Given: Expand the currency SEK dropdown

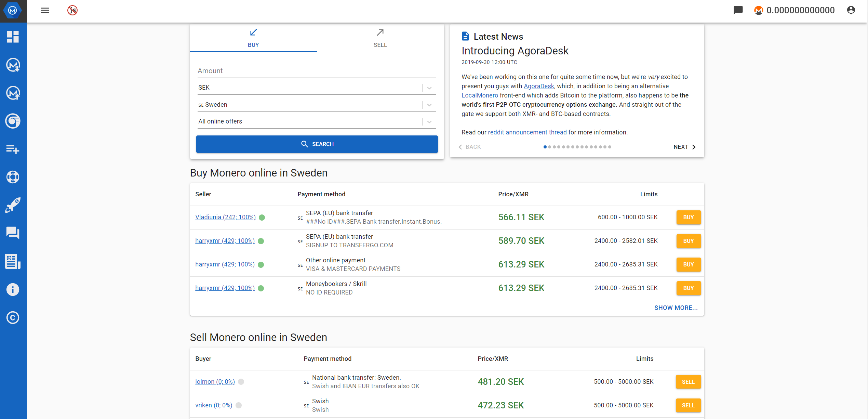Looking at the screenshot, I should pyautogui.click(x=431, y=88).
